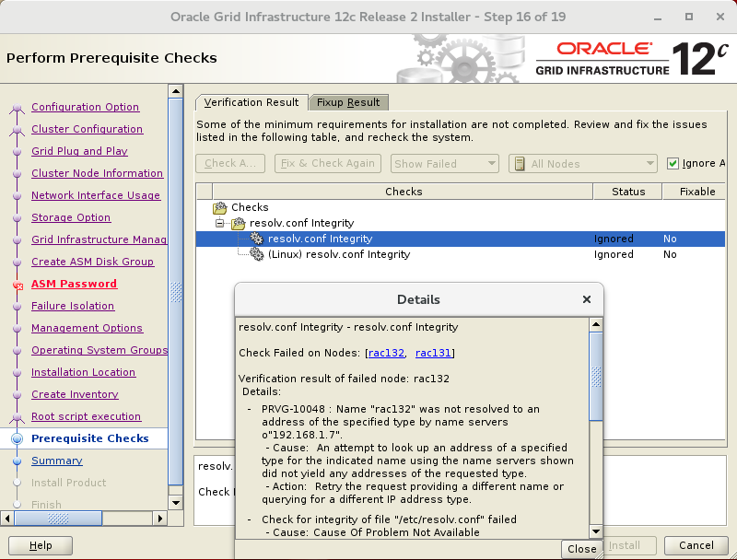Click the Status column header
Screen dimensions: 737x560
(x=628, y=192)
